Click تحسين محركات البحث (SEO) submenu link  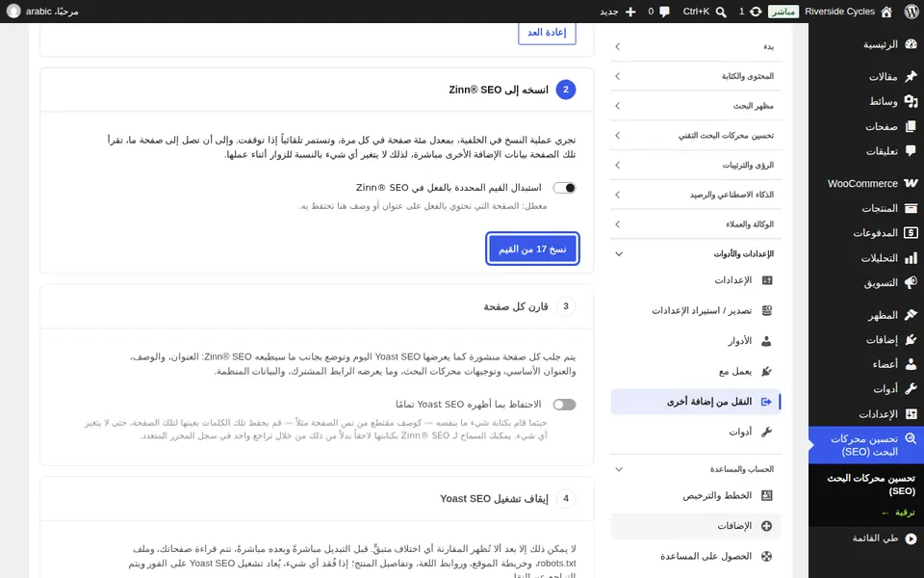tap(871, 485)
